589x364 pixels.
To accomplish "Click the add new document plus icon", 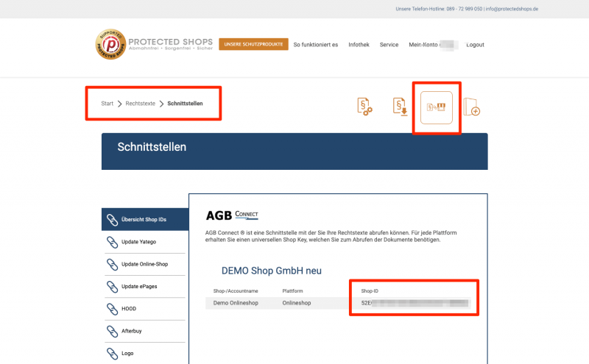I will 472,107.
